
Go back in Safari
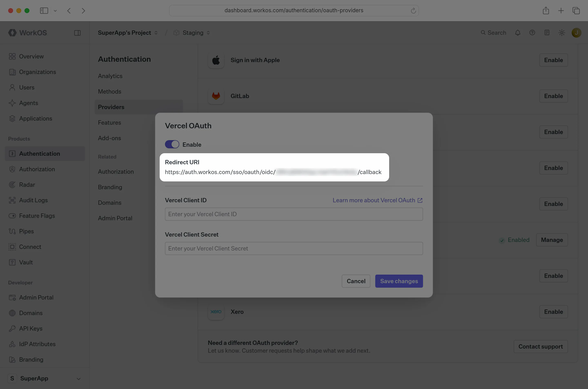pyautogui.click(x=69, y=11)
